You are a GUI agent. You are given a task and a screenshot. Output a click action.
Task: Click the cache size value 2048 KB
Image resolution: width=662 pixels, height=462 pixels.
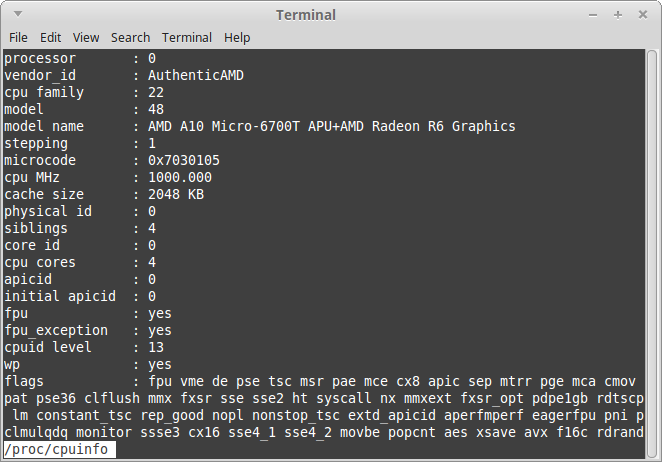click(176, 194)
